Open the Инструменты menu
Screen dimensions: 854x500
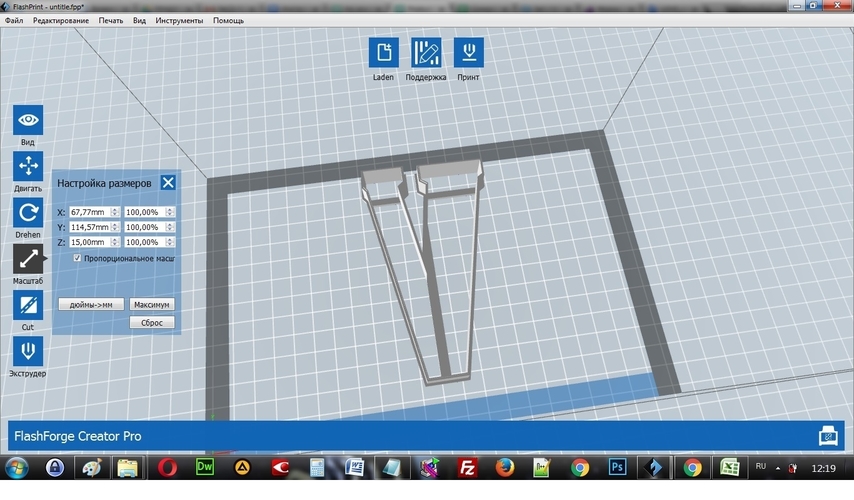[x=179, y=20]
